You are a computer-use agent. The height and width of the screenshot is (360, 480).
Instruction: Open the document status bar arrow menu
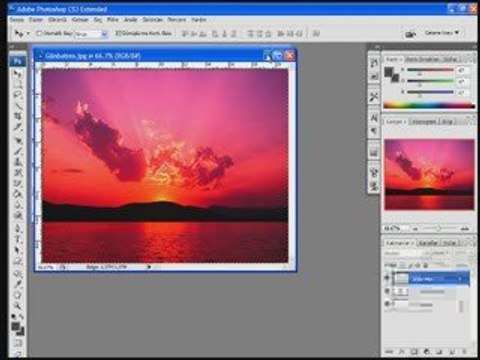click(x=149, y=267)
